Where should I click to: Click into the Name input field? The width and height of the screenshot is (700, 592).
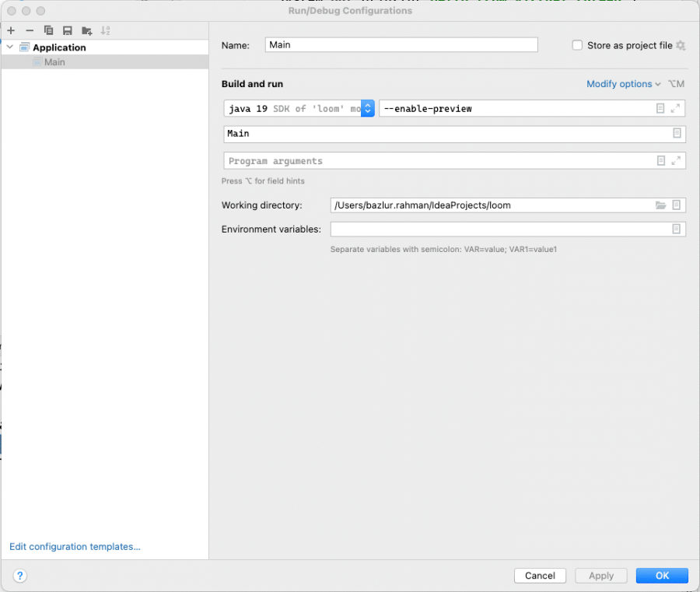pos(401,44)
